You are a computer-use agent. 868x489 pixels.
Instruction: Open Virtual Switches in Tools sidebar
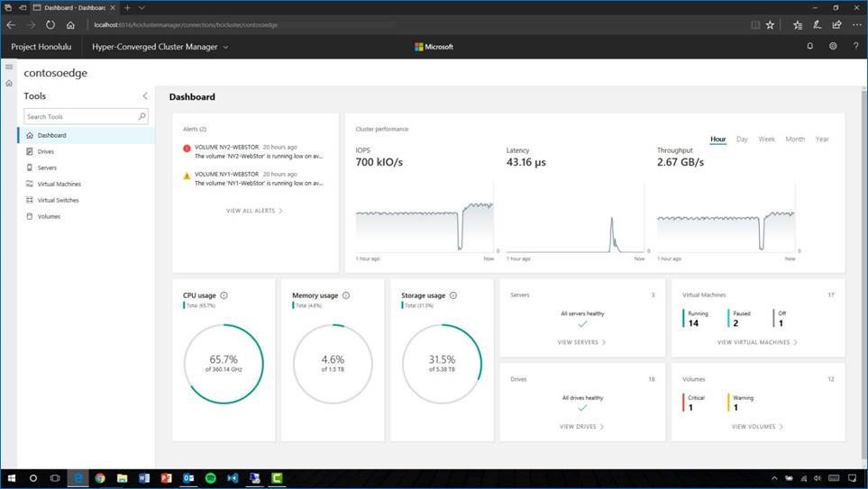pyautogui.click(x=87, y=200)
